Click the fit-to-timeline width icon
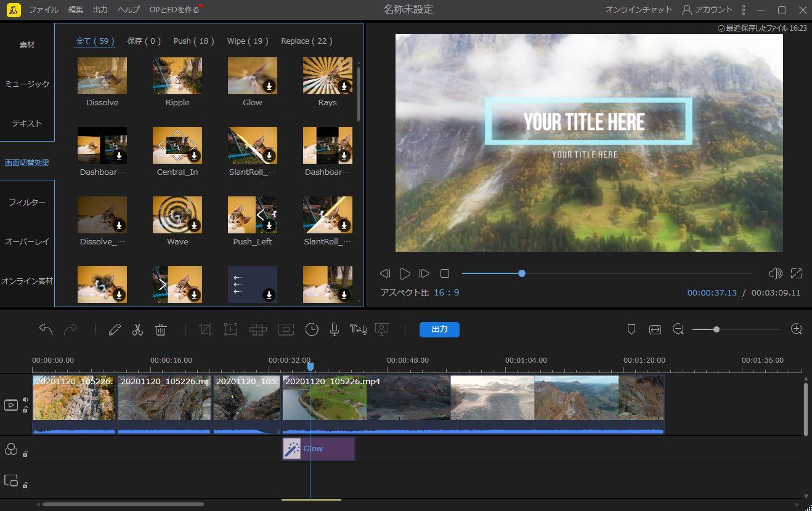812x511 pixels. [655, 329]
